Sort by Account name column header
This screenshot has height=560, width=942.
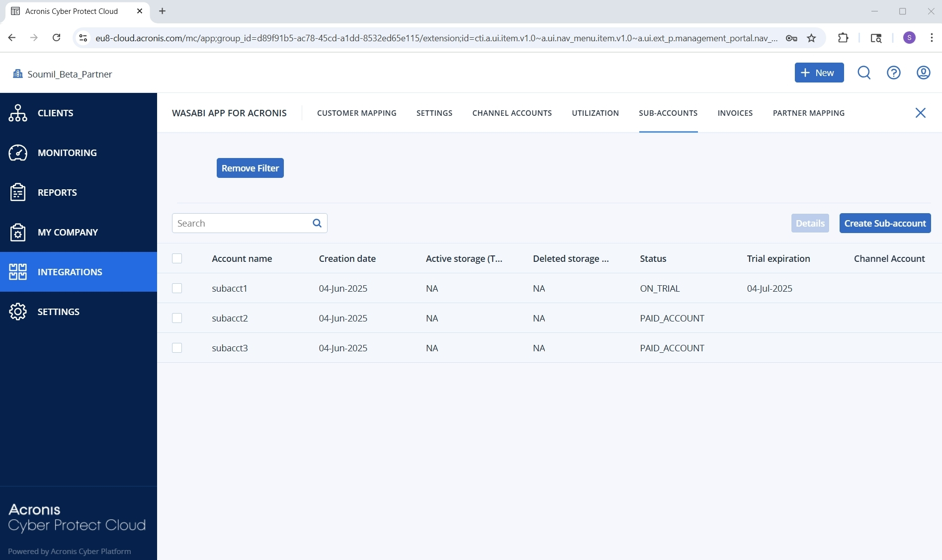pos(242,258)
